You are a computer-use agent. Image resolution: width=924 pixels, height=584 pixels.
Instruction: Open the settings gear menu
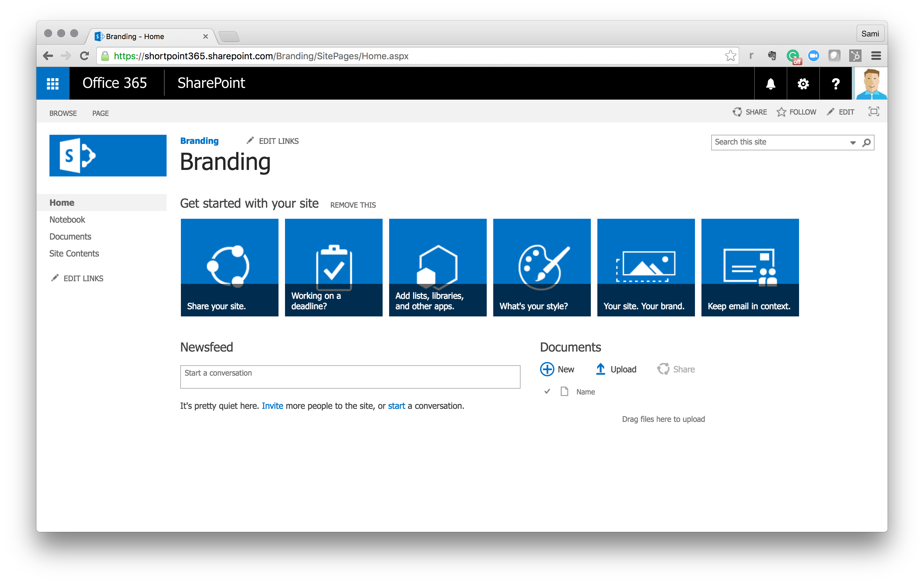click(803, 83)
